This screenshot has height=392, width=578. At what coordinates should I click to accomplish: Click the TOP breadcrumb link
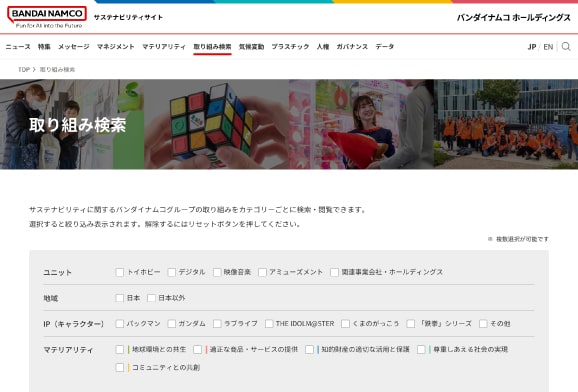coord(24,69)
